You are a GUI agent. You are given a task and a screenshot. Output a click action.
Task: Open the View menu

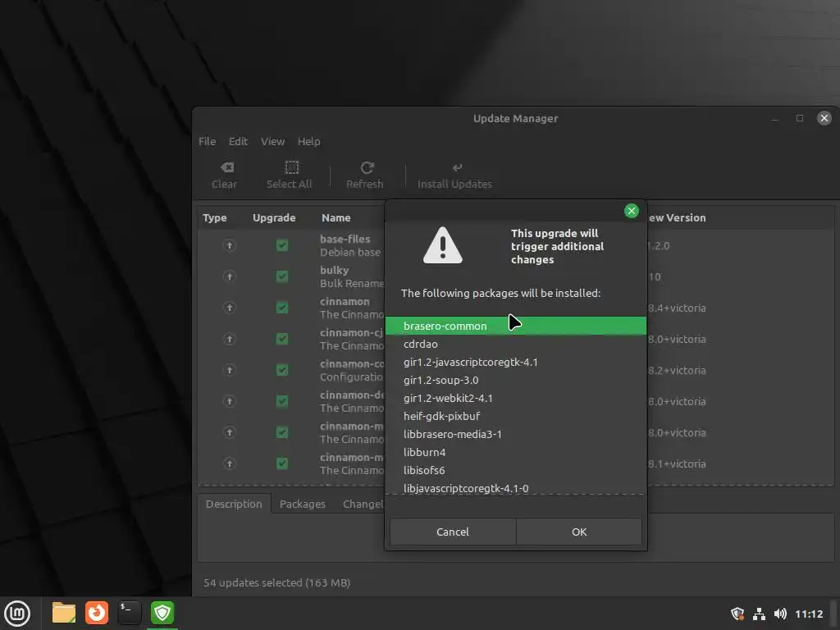[x=272, y=141]
